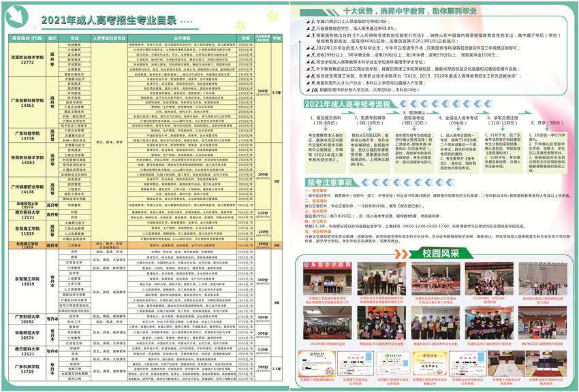Click the caption "东莞理工学院录取通知书"
The image size is (579, 392).
point(317,380)
